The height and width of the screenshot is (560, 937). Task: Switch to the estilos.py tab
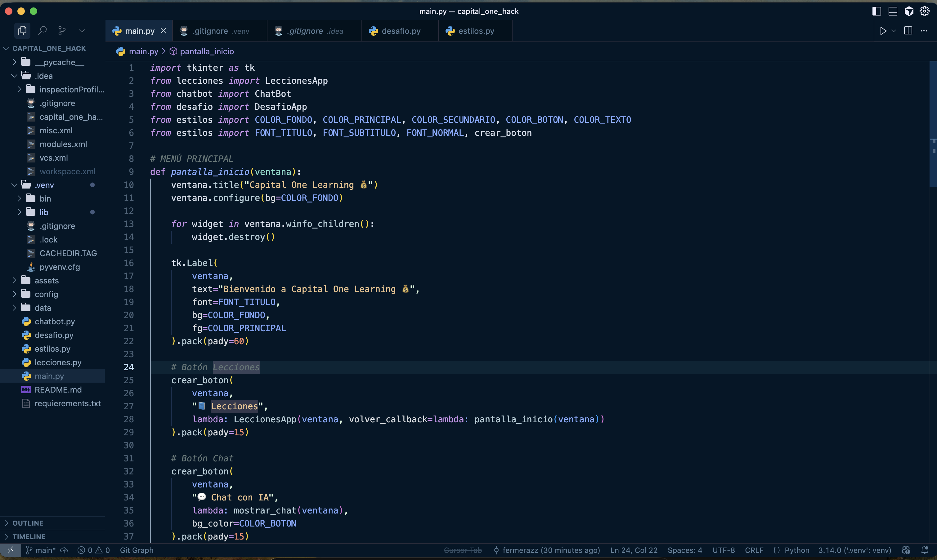[476, 31]
